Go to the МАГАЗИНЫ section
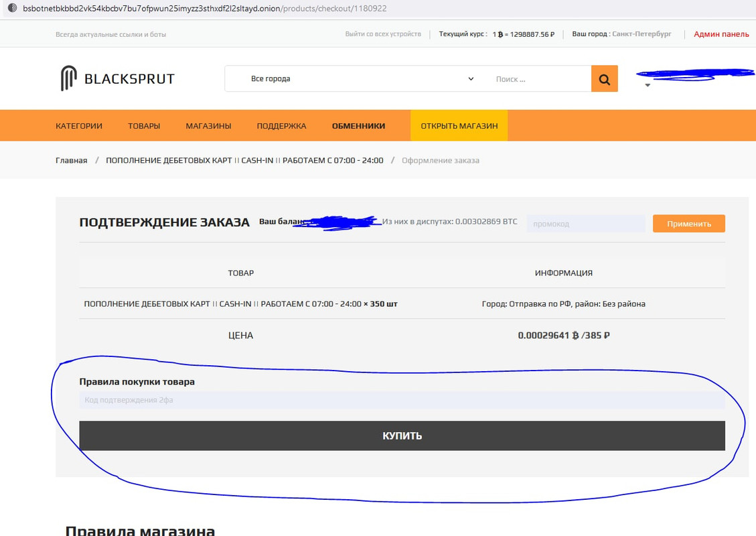The width and height of the screenshot is (756, 536). click(208, 126)
